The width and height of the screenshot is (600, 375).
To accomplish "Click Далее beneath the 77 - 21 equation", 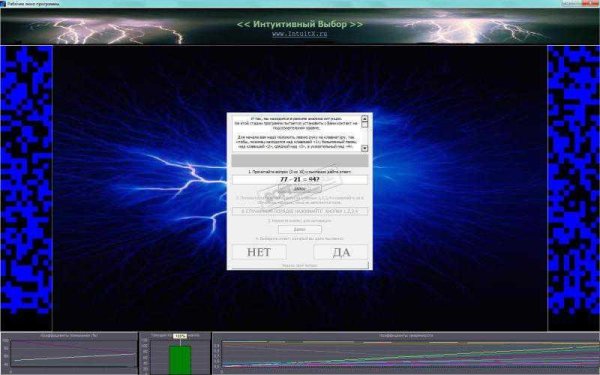I will (300, 189).
